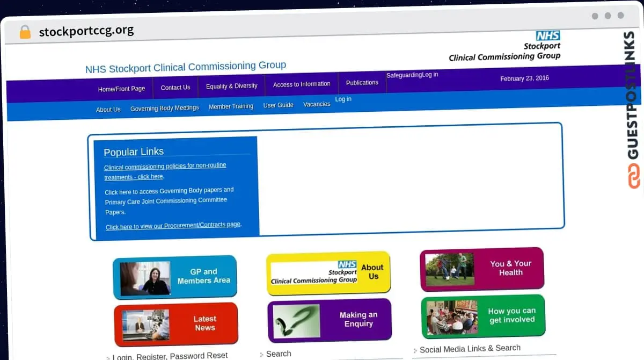This screenshot has height=360, width=644.
Task: Open Equality & Diversity menu
Action: point(232,86)
